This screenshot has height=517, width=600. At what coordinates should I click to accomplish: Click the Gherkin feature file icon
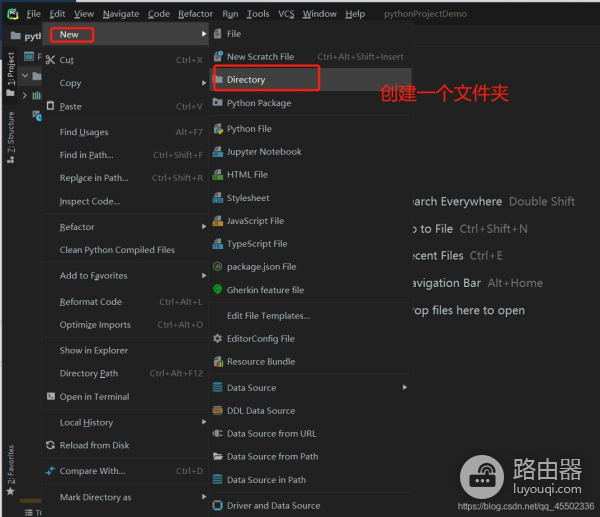tap(217, 289)
